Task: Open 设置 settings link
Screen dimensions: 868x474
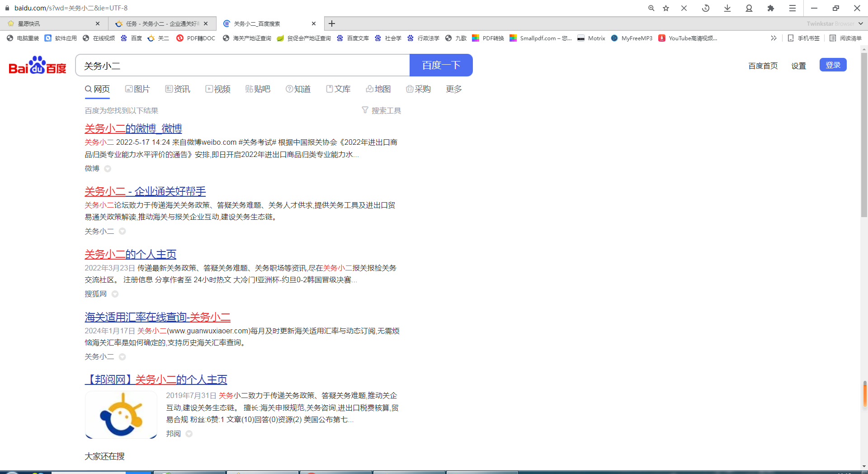Action: coord(799,66)
